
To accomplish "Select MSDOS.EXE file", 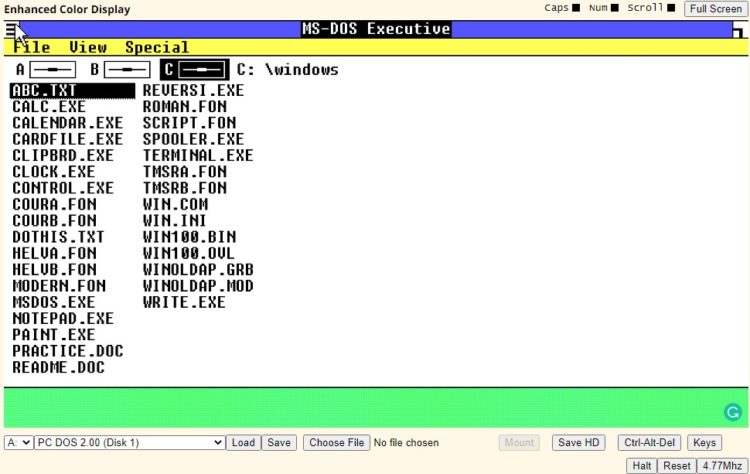I will (x=54, y=302).
